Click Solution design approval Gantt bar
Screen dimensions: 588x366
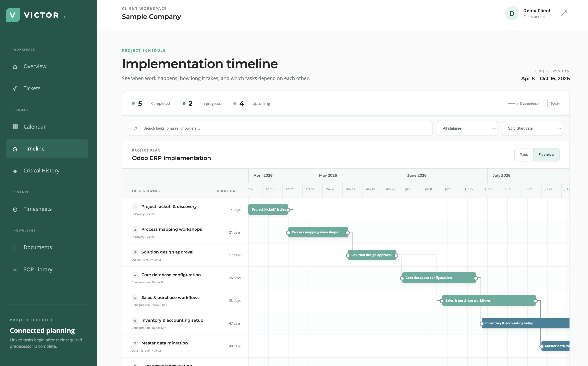pyautogui.click(x=372, y=255)
